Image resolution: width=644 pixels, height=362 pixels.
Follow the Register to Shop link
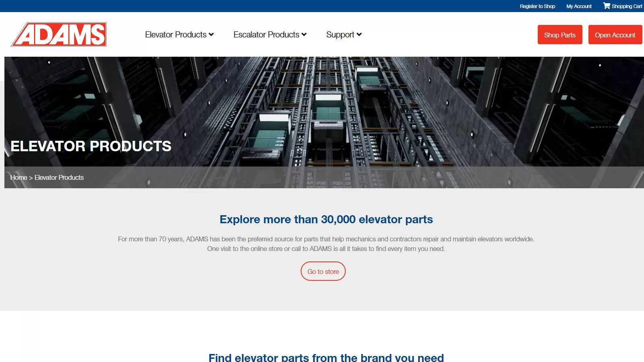tap(537, 6)
